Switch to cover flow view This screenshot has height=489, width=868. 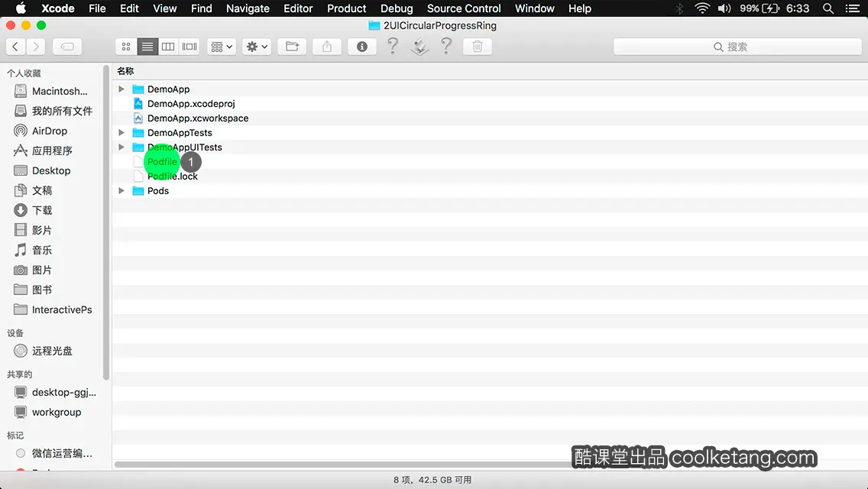tap(189, 47)
